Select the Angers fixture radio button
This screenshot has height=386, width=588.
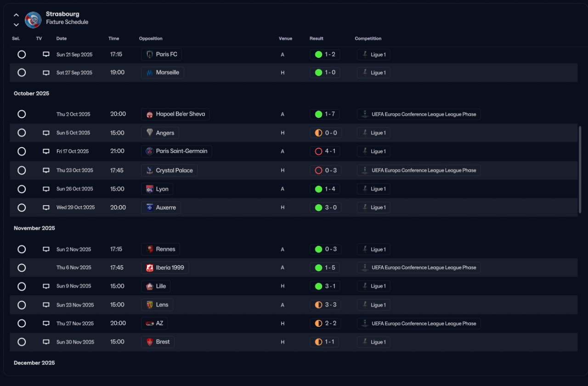pyautogui.click(x=22, y=133)
